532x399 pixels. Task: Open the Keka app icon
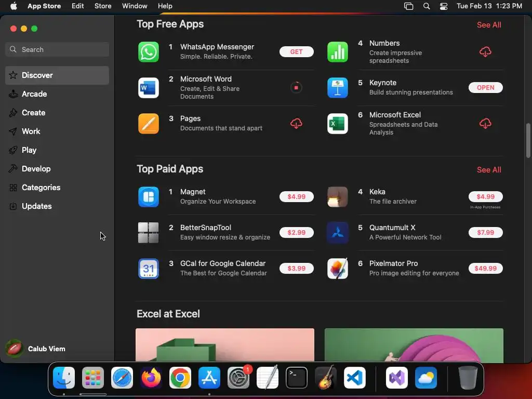pyautogui.click(x=337, y=197)
